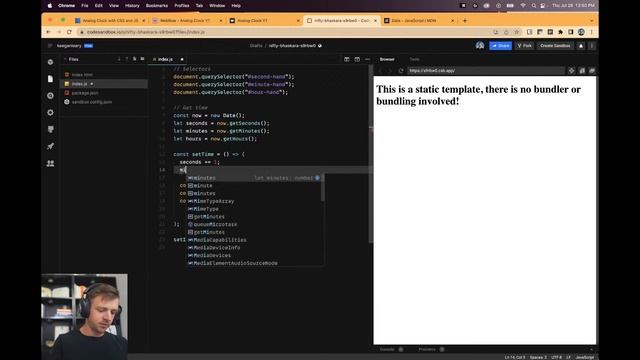Switch to the Webflow Analog Clock tab
Image resolution: width=640 pixels, height=360 pixels.
click(186, 20)
